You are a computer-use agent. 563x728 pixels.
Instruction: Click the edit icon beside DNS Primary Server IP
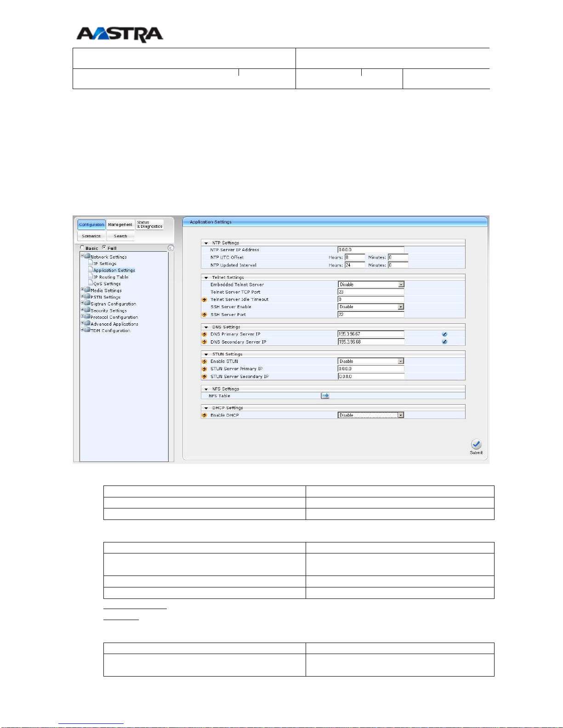point(444,334)
